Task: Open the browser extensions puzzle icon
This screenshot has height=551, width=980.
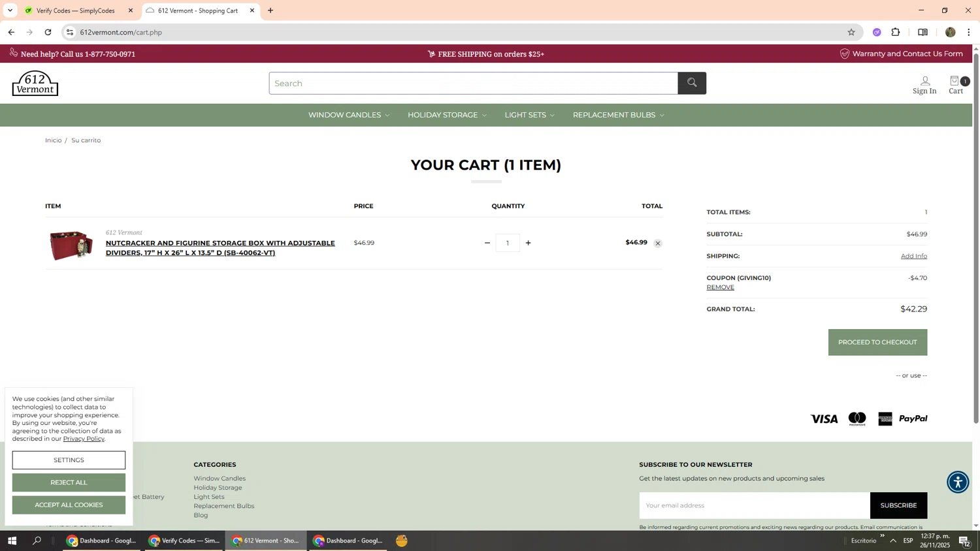Action: click(896, 32)
